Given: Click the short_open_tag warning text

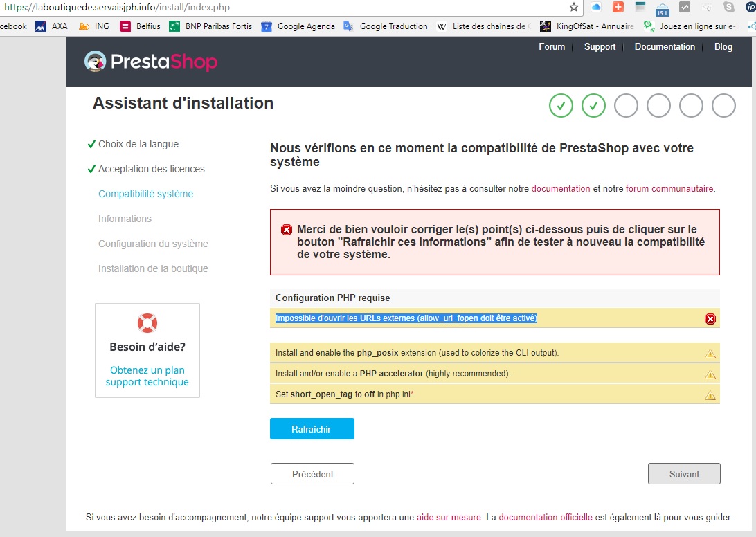Looking at the screenshot, I should [x=345, y=394].
